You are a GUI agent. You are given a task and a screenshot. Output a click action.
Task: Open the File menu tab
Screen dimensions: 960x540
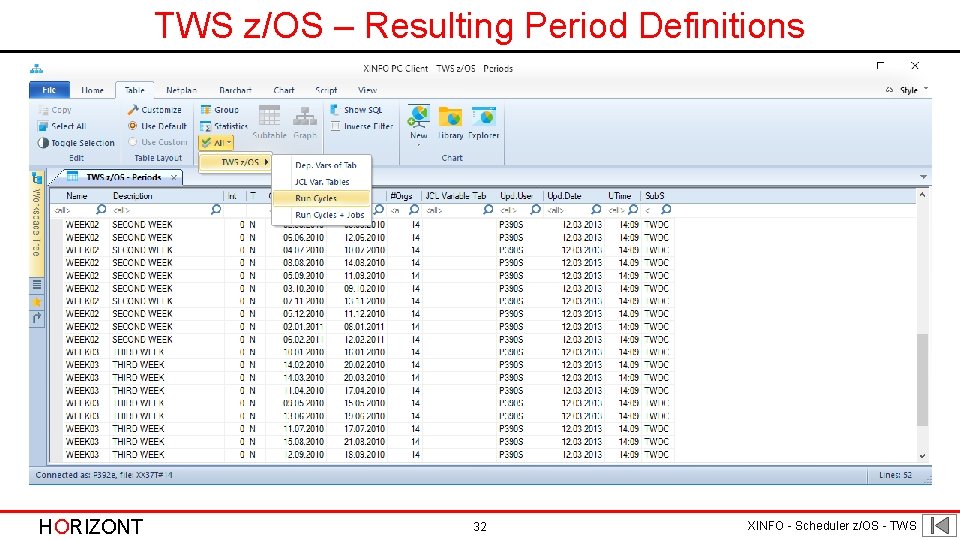click(49, 90)
